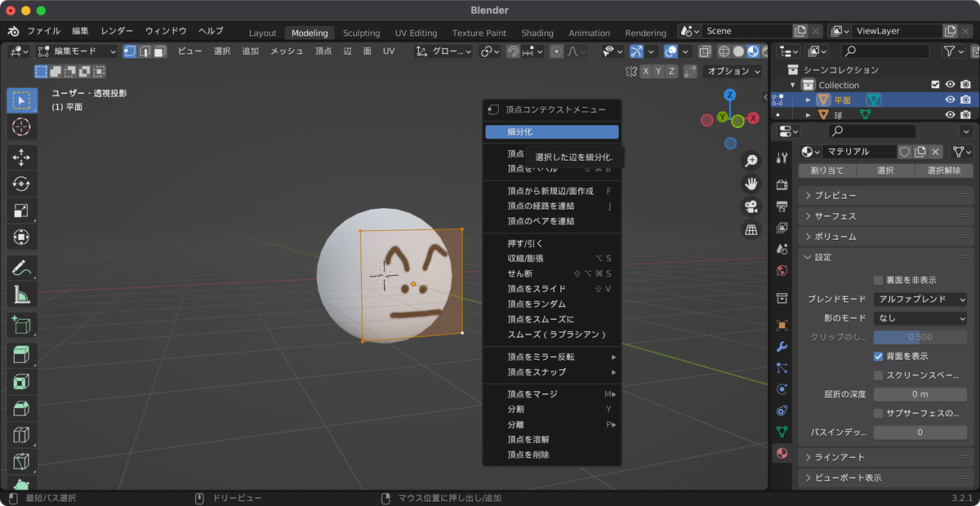Toggle X-ray view button
This screenshot has width=980, height=506.
(x=703, y=51)
